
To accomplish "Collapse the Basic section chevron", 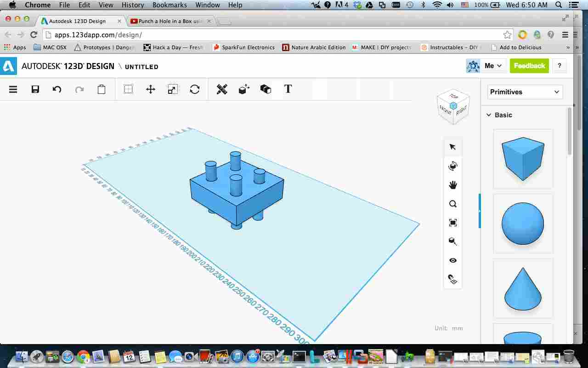I will click(489, 115).
